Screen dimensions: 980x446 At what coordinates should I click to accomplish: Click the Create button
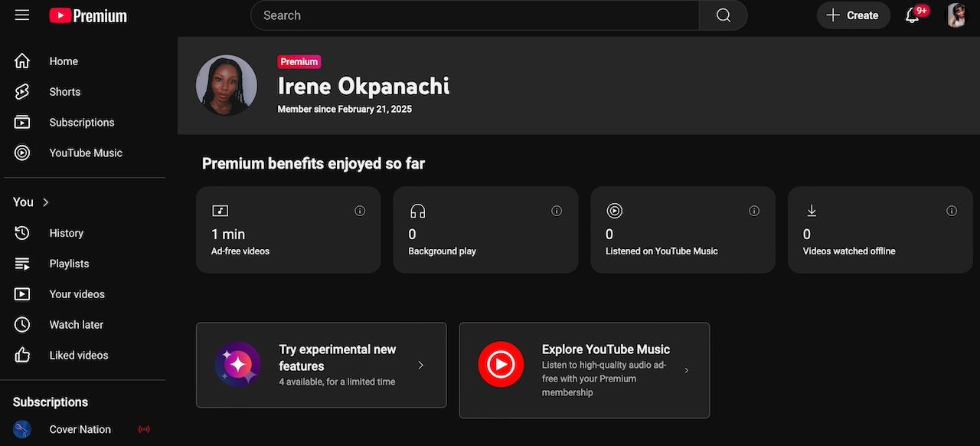(x=853, y=15)
